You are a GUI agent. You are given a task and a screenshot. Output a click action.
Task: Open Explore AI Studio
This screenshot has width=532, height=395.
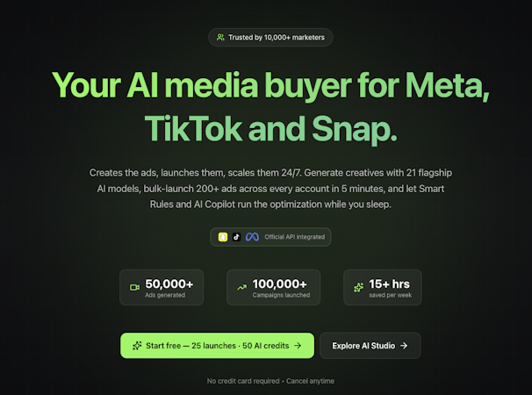pos(370,346)
